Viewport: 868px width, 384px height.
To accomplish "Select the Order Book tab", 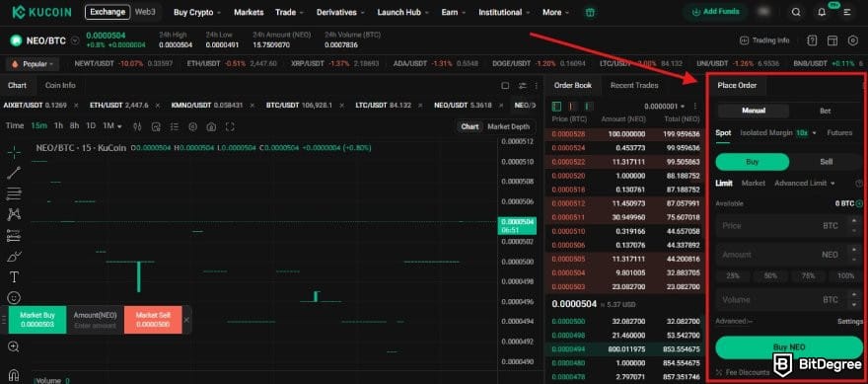I will [x=572, y=85].
